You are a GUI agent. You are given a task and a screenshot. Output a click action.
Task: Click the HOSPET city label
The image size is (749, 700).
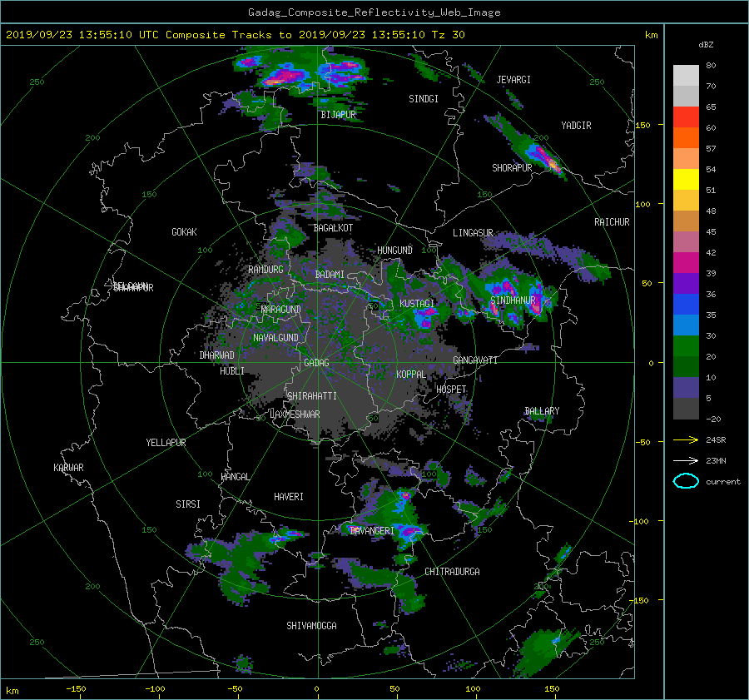[x=451, y=390]
